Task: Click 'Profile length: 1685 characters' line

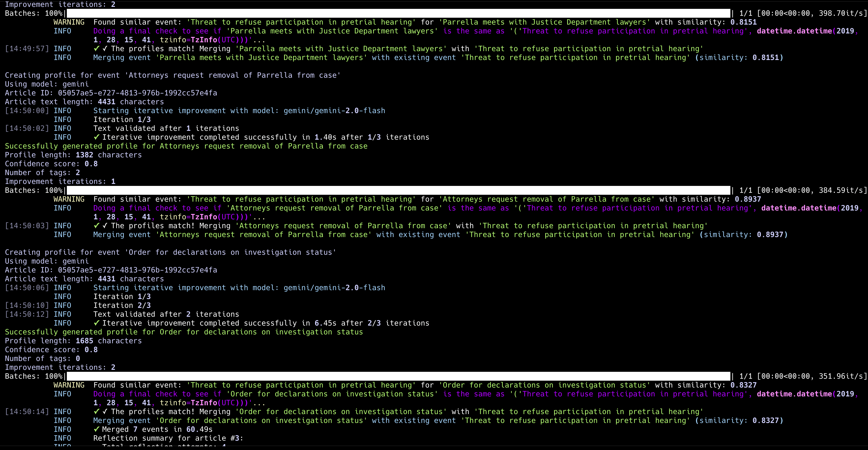Action: [73, 341]
